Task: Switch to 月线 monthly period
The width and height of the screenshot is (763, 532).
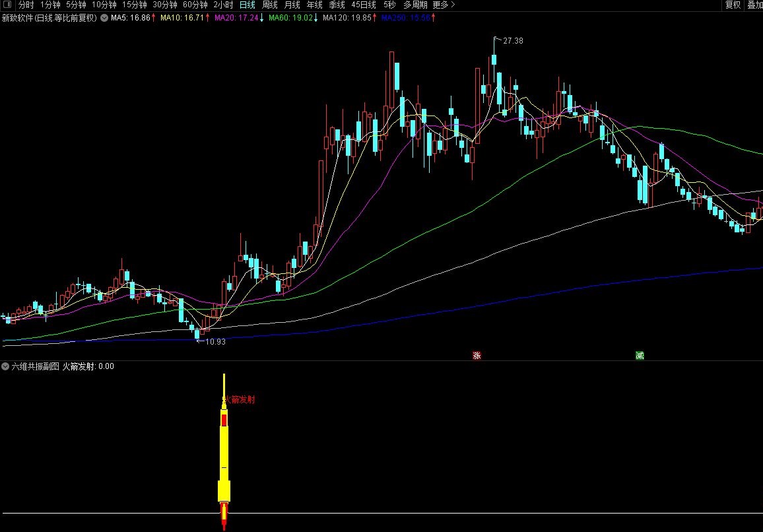Action: point(292,5)
